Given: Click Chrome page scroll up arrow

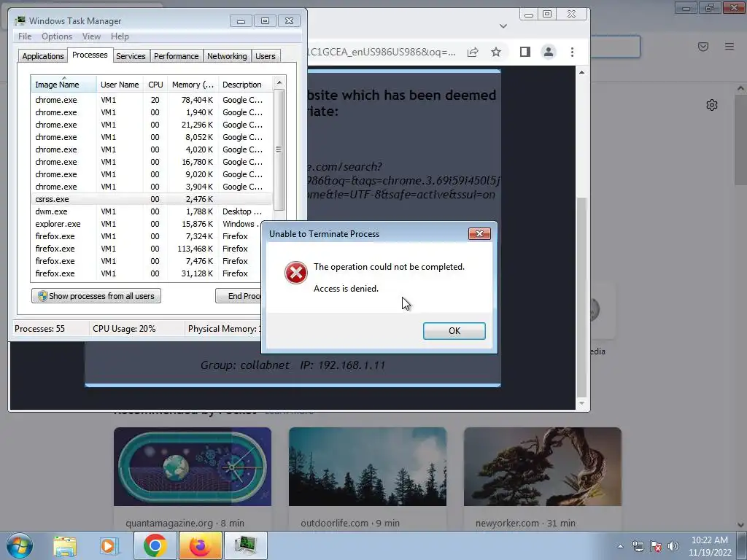Looking at the screenshot, I should click(581, 72).
